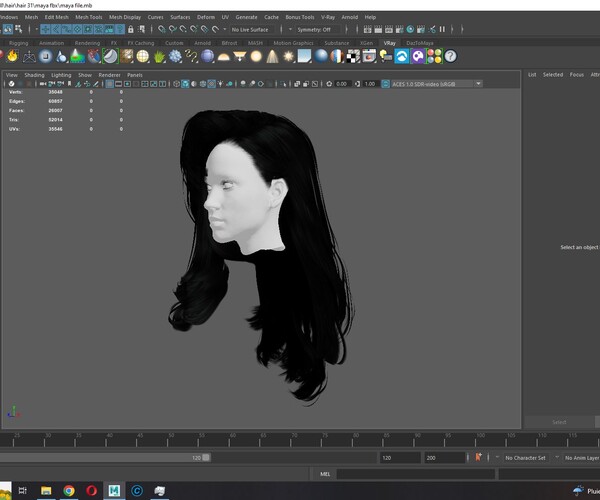This screenshot has height=500, width=600.
Task: Click the playback end time field 120
Action: click(x=400, y=458)
